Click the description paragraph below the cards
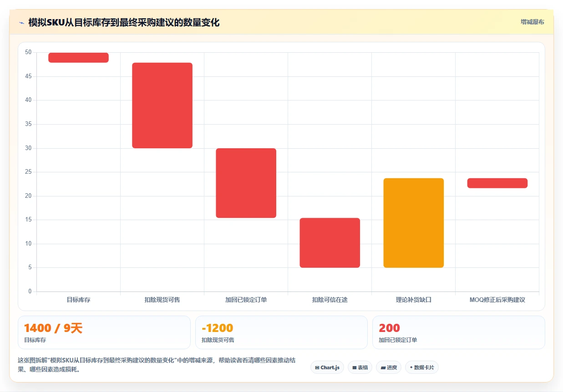Viewport: 563px width, 392px height. click(x=157, y=365)
